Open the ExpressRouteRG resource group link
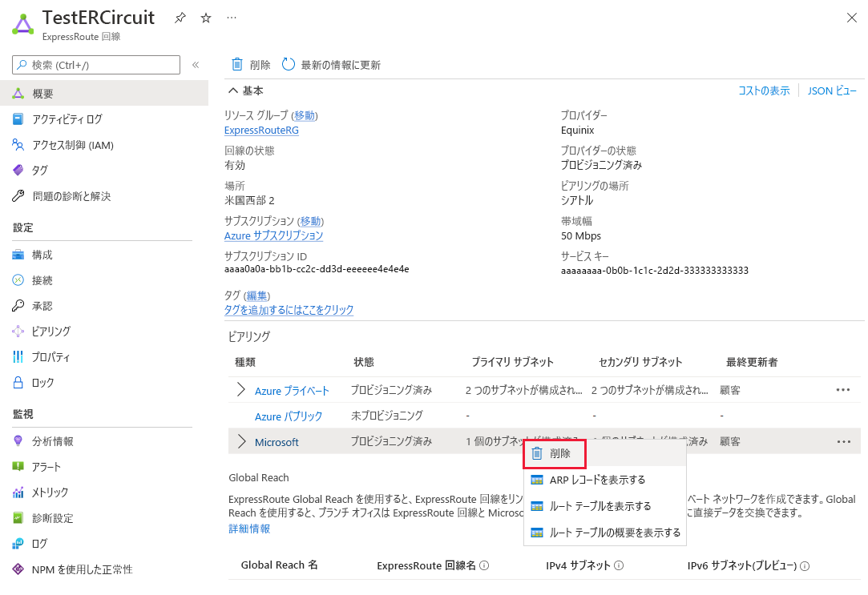 tap(261, 131)
